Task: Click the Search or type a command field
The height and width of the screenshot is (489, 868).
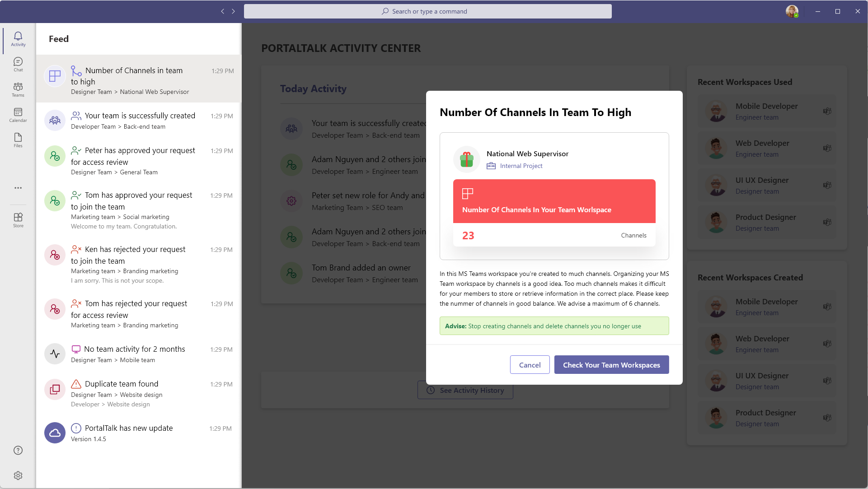Action: (x=427, y=11)
